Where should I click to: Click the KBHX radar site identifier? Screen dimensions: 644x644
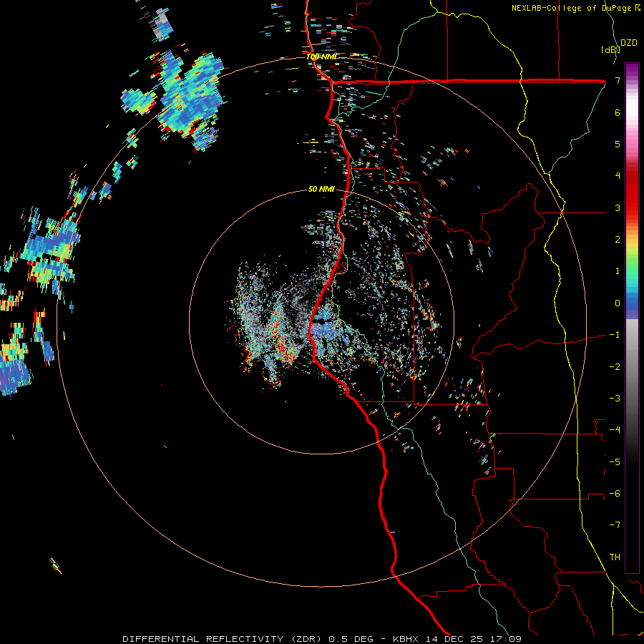pos(406,639)
